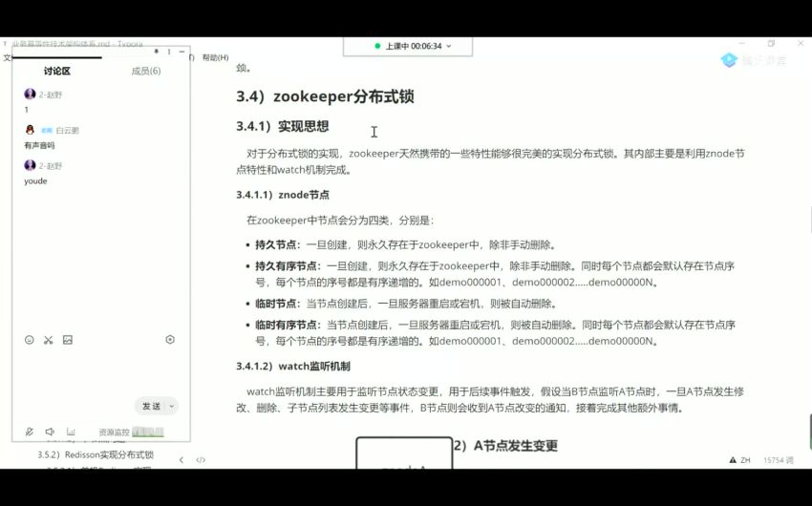
Task: Click the 发送 send button
Action: pyautogui.click(x=151, y=406)
